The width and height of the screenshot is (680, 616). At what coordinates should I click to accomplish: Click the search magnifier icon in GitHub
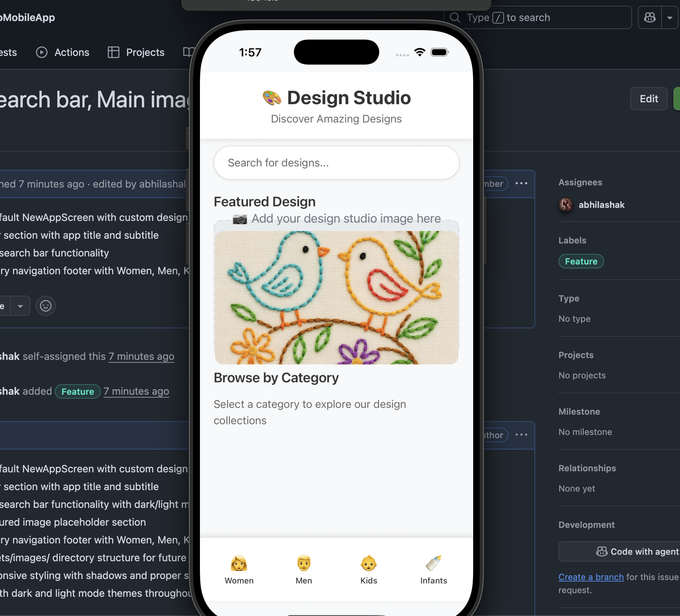[x=455, y=17]
